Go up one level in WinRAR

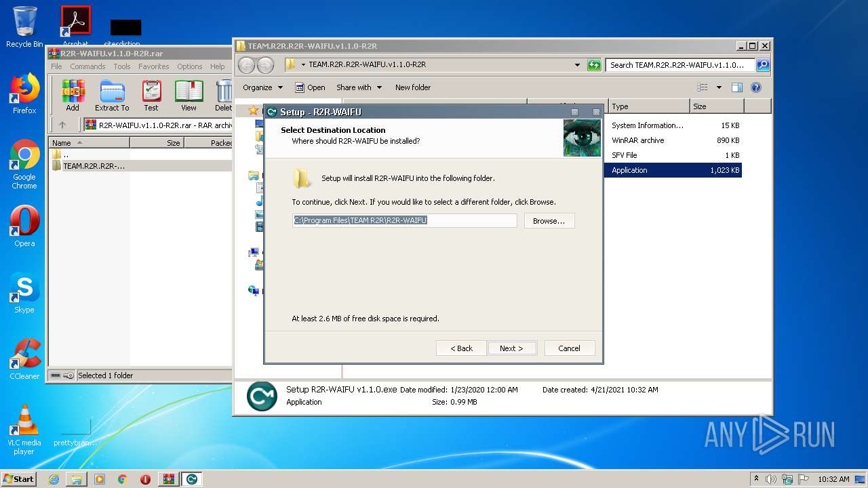[62, 125]
